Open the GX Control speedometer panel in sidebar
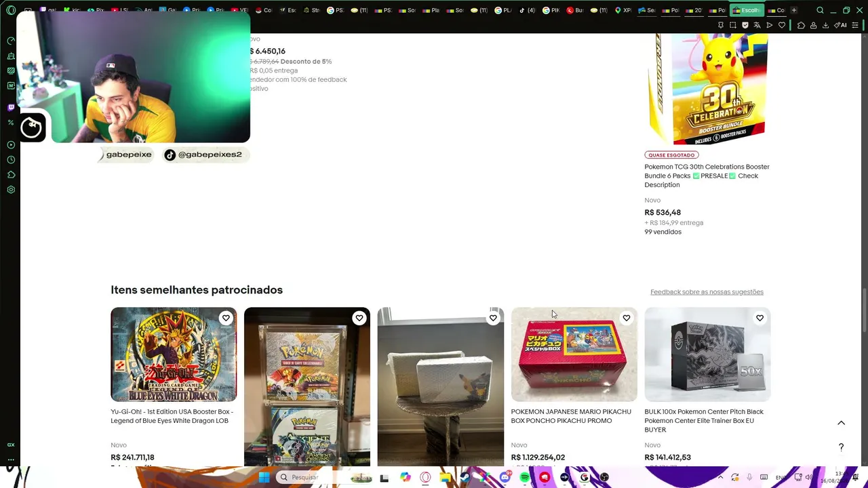This screenshot has height=488, width=868. [11, 41]
